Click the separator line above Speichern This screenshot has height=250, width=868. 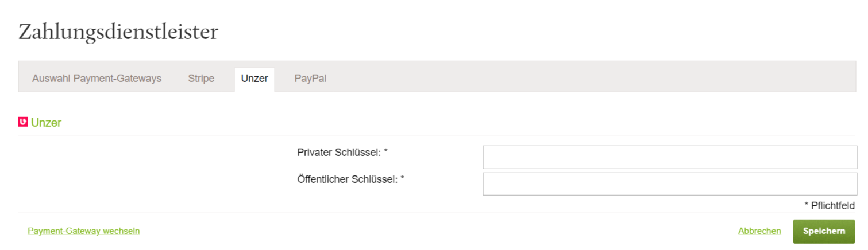tap(437, 213)
